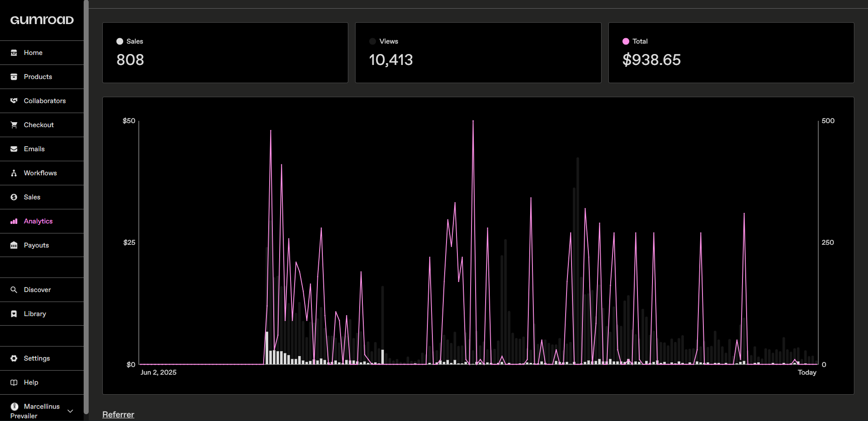Click the Today axis label
The height and width of the screenshot is (421, 868).
pyautogui.click(x=807, y=372)
